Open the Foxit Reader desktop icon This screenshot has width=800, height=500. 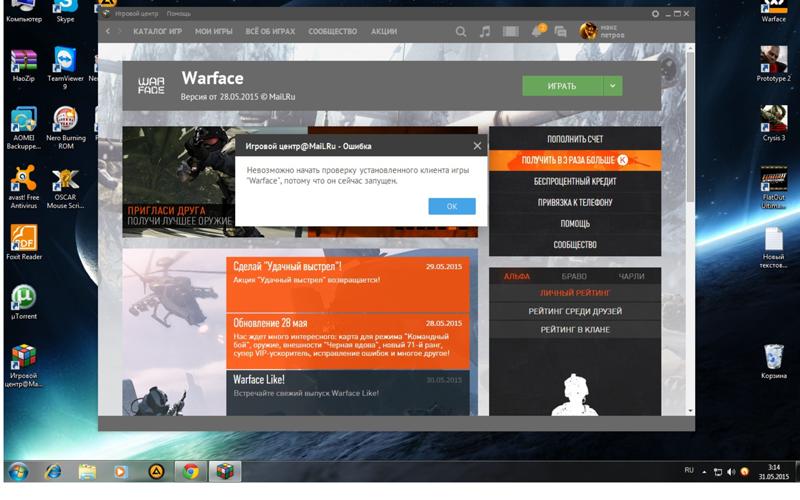pyautogui.click(x=23, y=242)
